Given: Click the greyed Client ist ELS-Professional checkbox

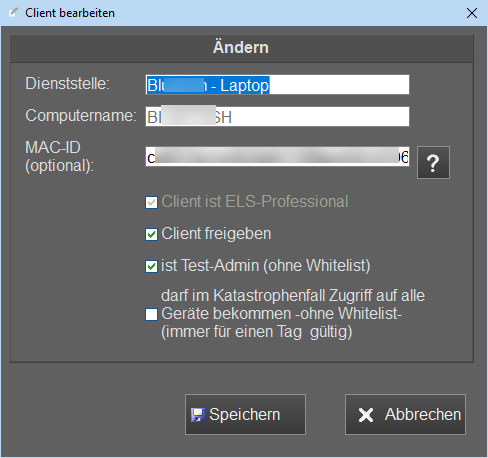Looking at the screenshot, I should pos(151,202).
